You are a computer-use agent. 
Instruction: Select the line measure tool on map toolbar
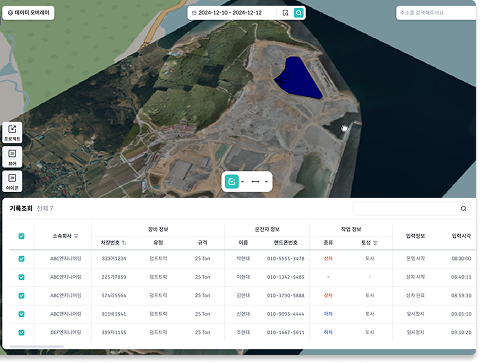click(255, 182)
